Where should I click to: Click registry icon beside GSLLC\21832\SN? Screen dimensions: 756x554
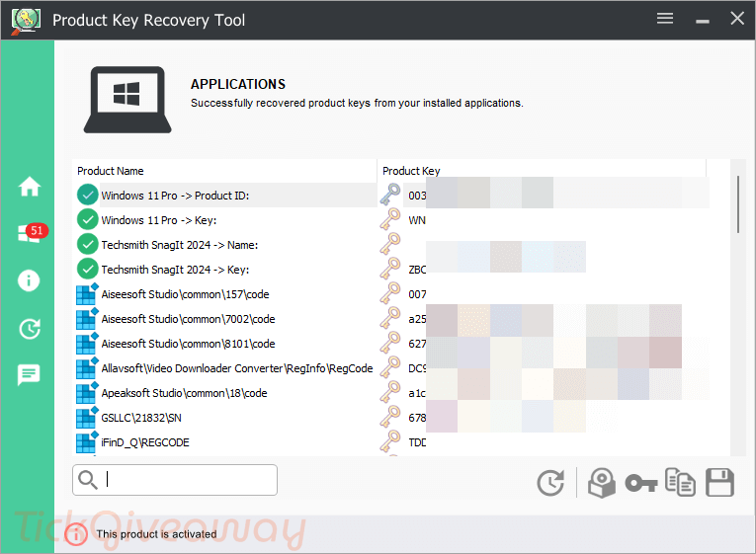click(87, 418)
